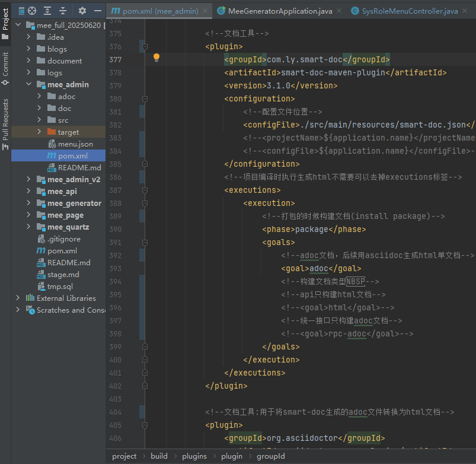Expand External Libraries node
476x464 pixels.
point(18,298)
